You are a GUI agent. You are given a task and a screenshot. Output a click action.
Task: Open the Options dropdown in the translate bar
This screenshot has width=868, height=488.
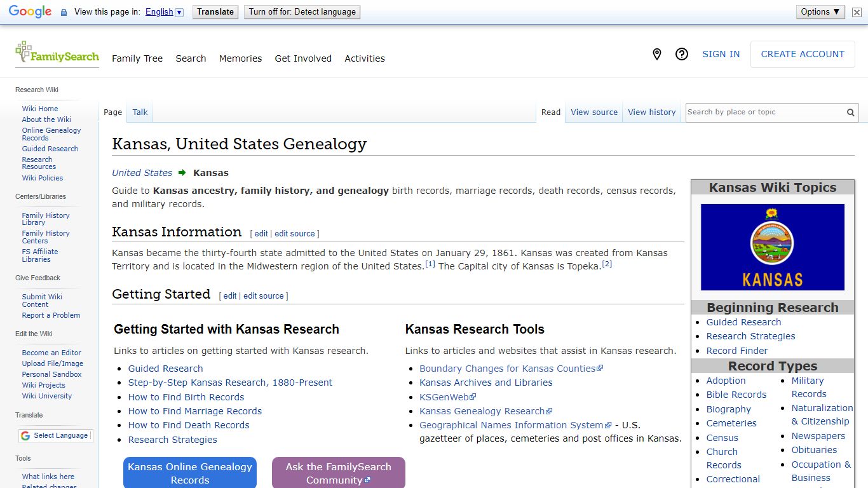(820, 11)
